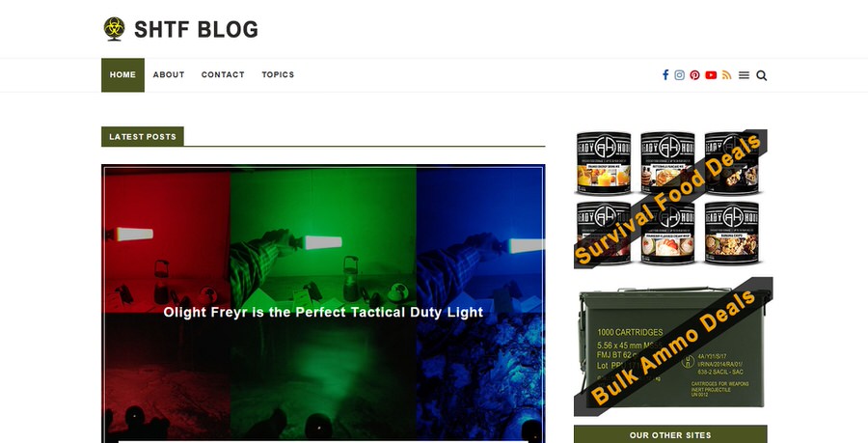Open the hamburger menu icon
The height and width of the screenshot is (443, 868).
pos(744,75)
